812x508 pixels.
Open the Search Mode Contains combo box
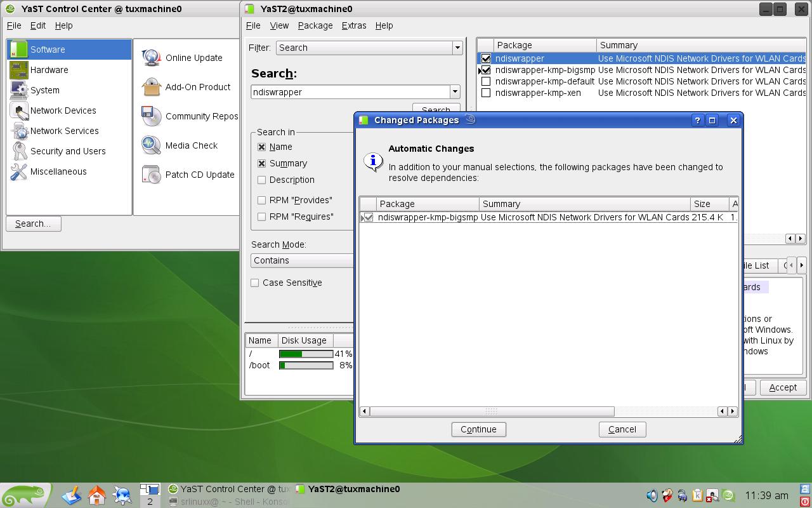point(303,260)
